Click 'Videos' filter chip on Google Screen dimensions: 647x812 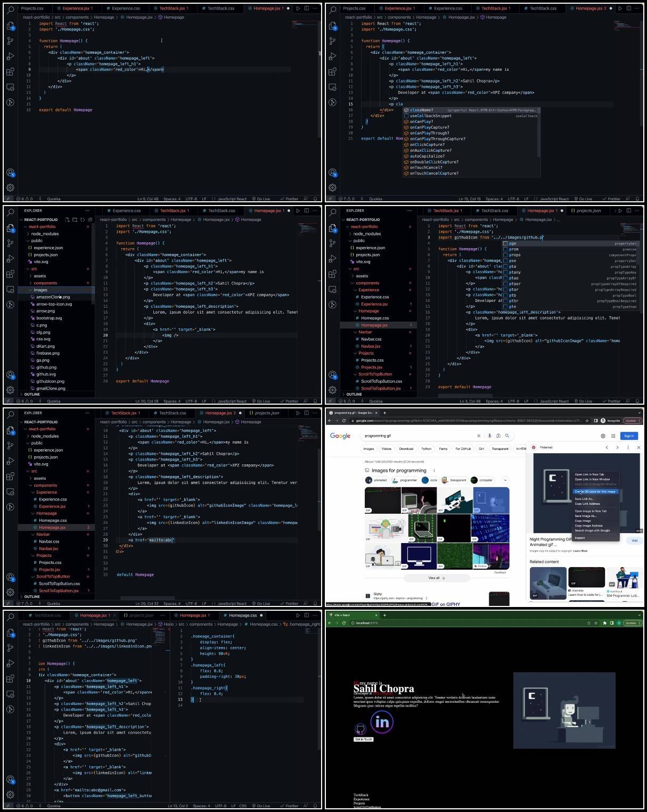point(387,449)
